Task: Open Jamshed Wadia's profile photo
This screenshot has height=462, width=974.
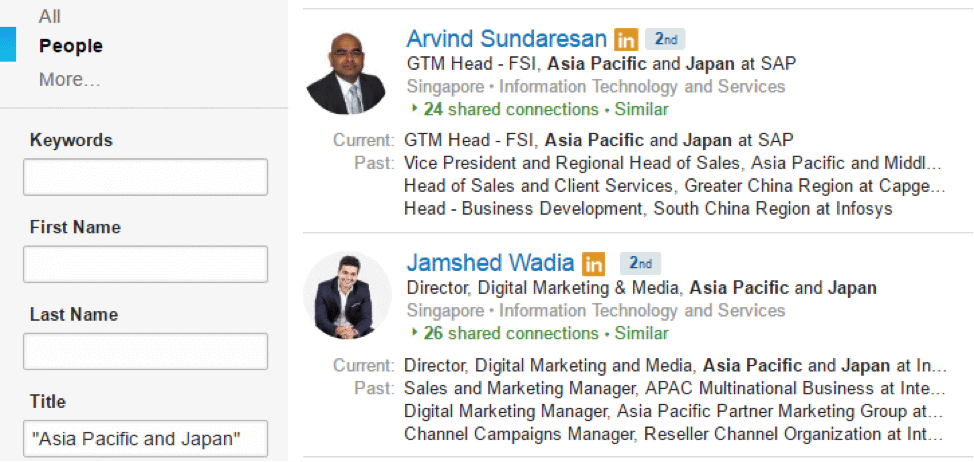Action: (x=346, y=294)
